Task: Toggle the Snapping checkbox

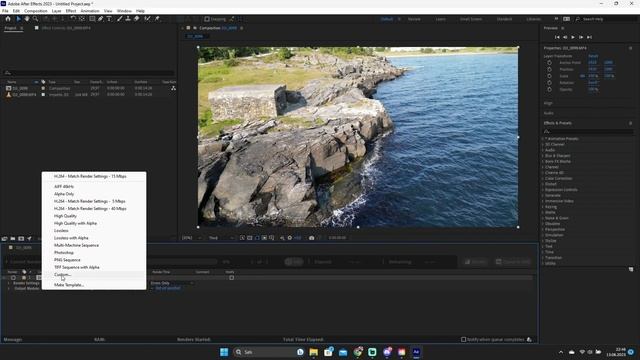Action: click(207, 19)
